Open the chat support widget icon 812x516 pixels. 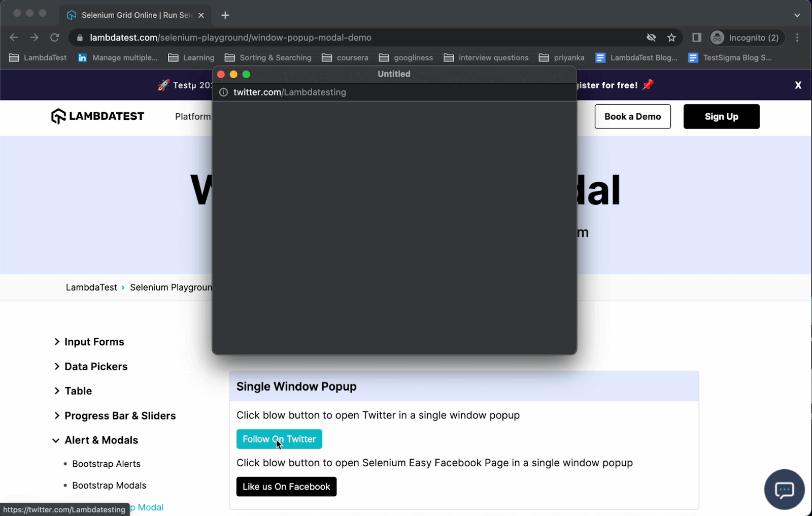pos(784,490)
